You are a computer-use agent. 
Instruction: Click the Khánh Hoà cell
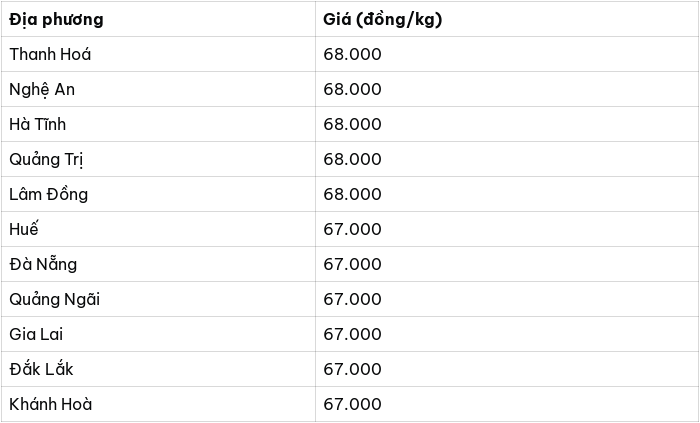(158, 404)
